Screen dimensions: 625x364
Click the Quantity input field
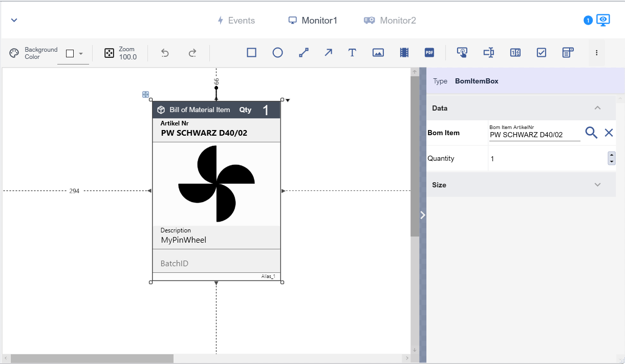point(547,159)
